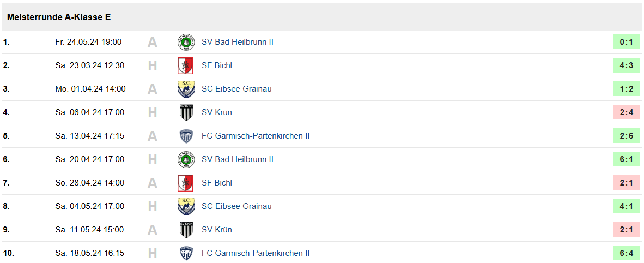
Task: Click SV Bad Heilbrunn II logo in match 1
Action: coord(186,42)
